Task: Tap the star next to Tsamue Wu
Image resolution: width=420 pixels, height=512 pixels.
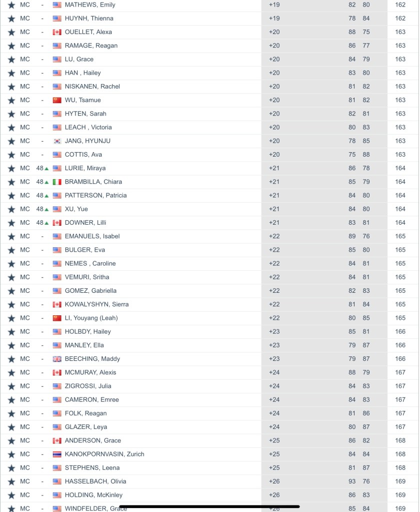Action: 11,100
